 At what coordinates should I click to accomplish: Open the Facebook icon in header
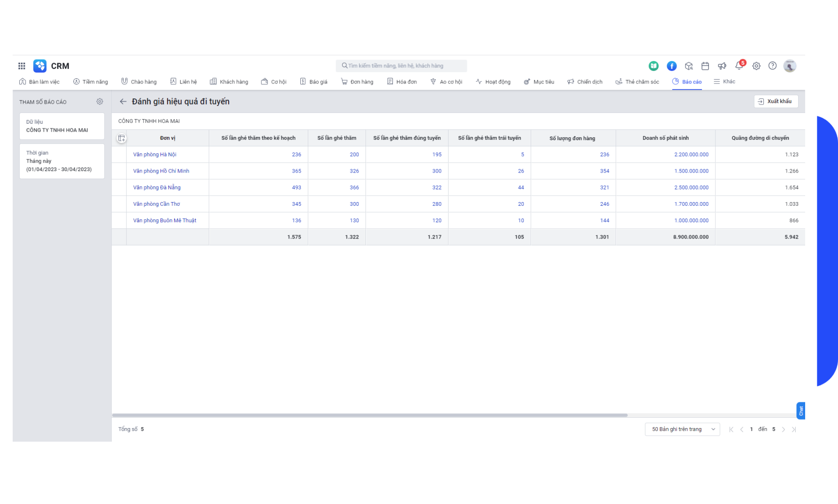pyautogui.click(x=671, y=66)
